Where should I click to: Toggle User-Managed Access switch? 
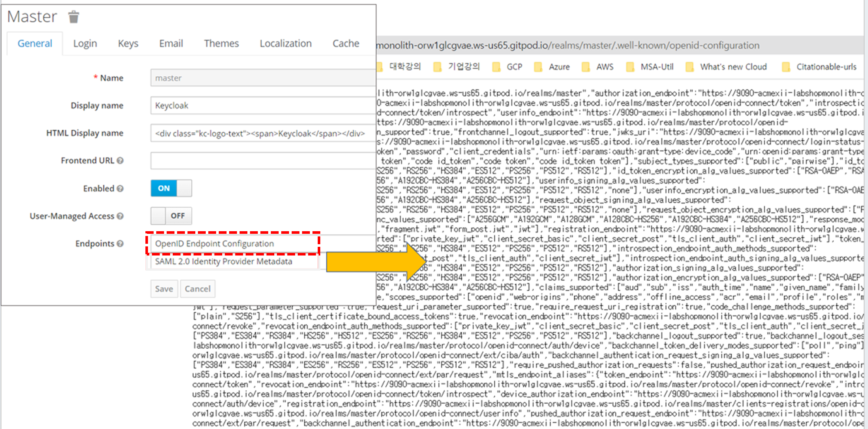pyautogui.click(x=171, y=216)
